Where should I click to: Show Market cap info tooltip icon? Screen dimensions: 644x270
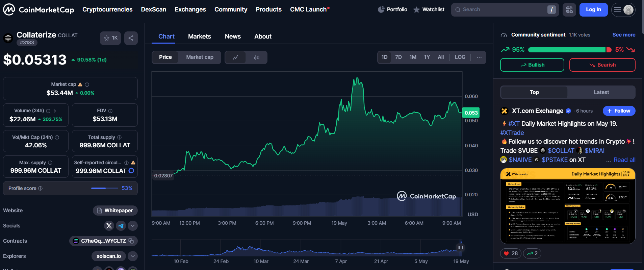[87, 84]
